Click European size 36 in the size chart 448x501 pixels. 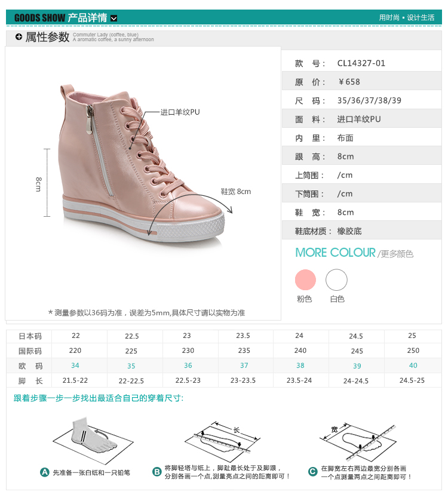point(188,365)
